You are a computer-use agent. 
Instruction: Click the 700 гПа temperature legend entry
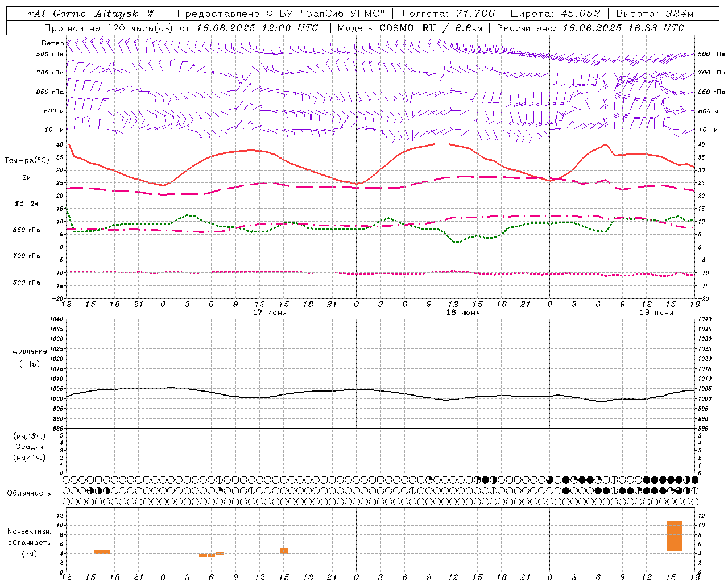point(27,256)
